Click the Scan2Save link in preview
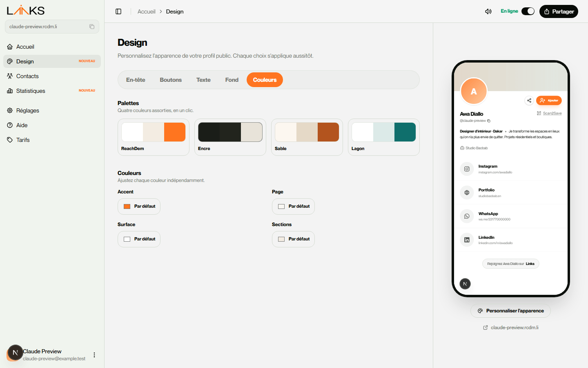Image resolution: width=588 pixels, height=368 pixels. pyautogui.click(x=549, y=113)
